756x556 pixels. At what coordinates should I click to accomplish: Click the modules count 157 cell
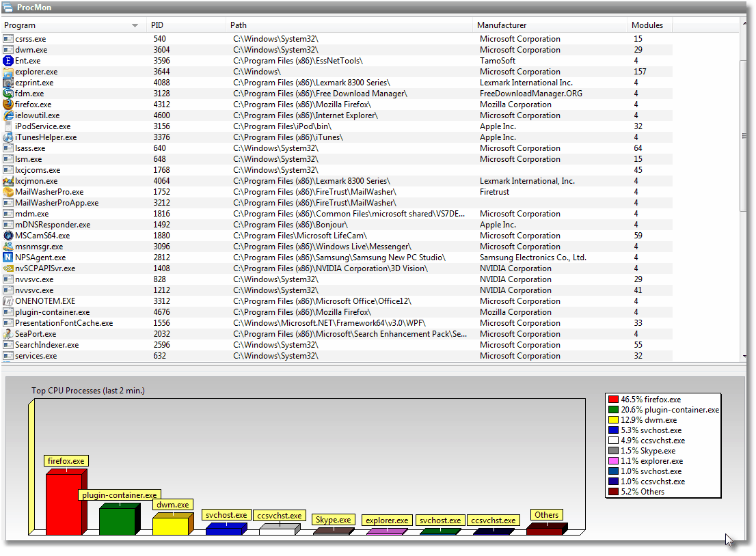click(x=640, y=72)
